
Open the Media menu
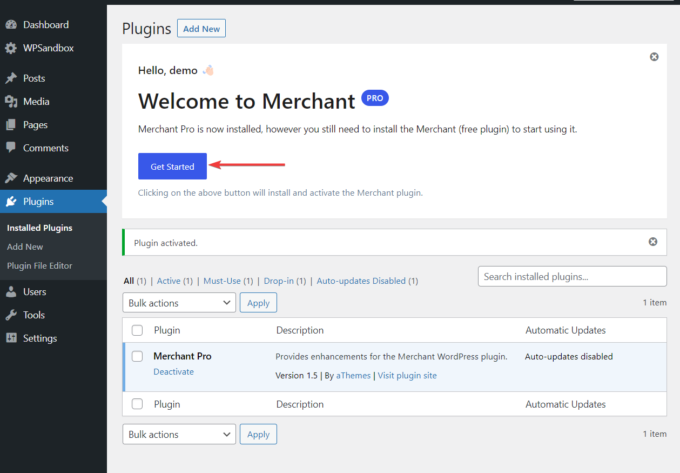53,101
